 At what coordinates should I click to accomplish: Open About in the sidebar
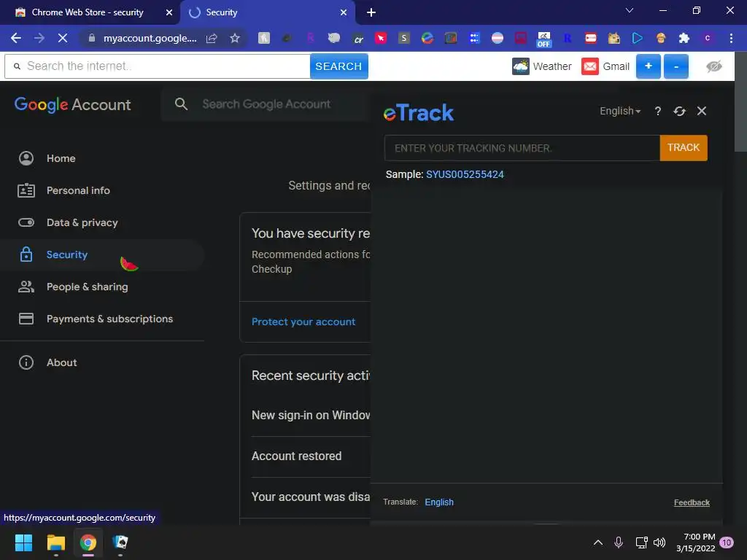[x=102, y=362]
